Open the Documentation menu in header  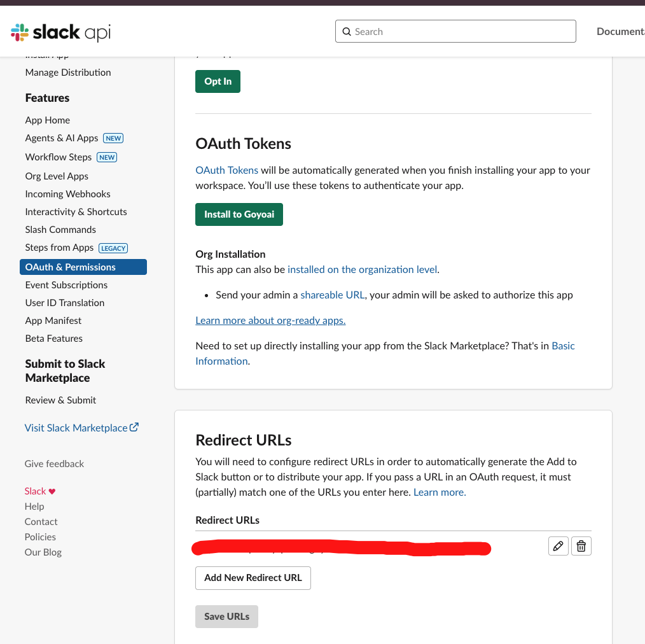point(621,32)
